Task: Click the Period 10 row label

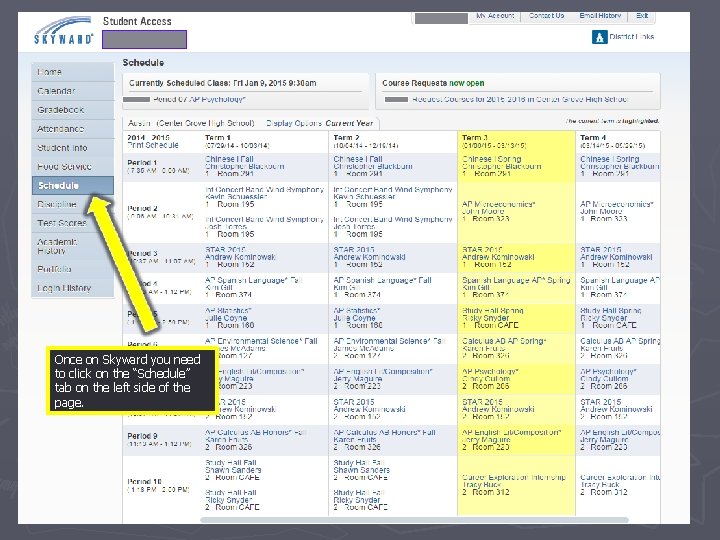Action: tap(144, 481)
